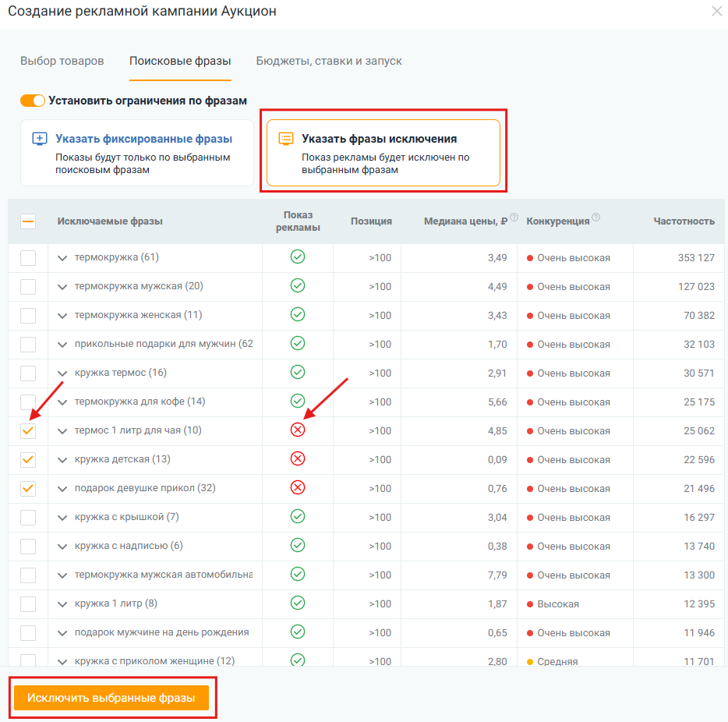The height and width of the screenshot is (722, 728).
Task: Expand the кружка термос (16) group
Action: tap(62, 373)
